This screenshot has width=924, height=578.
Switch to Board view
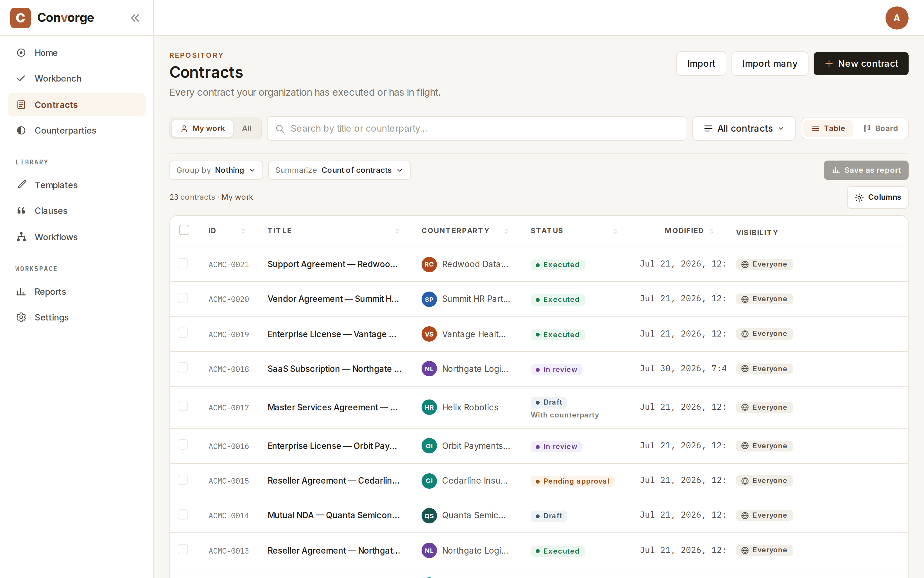pos(880,128)
